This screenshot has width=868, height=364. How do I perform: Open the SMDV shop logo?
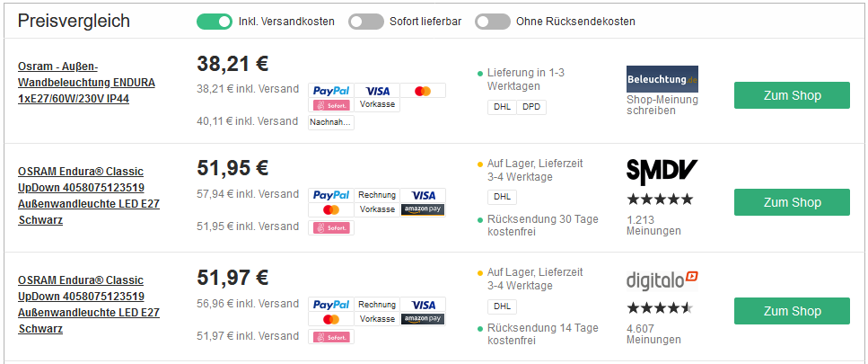[x=662, y=172]
